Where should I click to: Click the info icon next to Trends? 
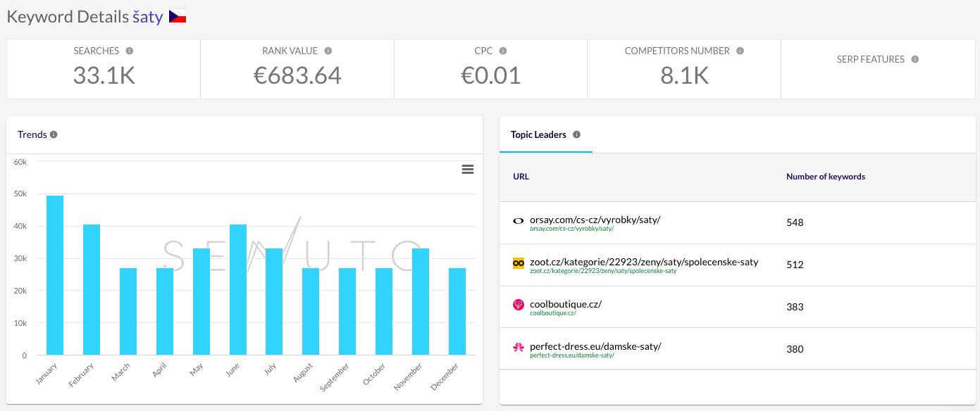(54, 134)
